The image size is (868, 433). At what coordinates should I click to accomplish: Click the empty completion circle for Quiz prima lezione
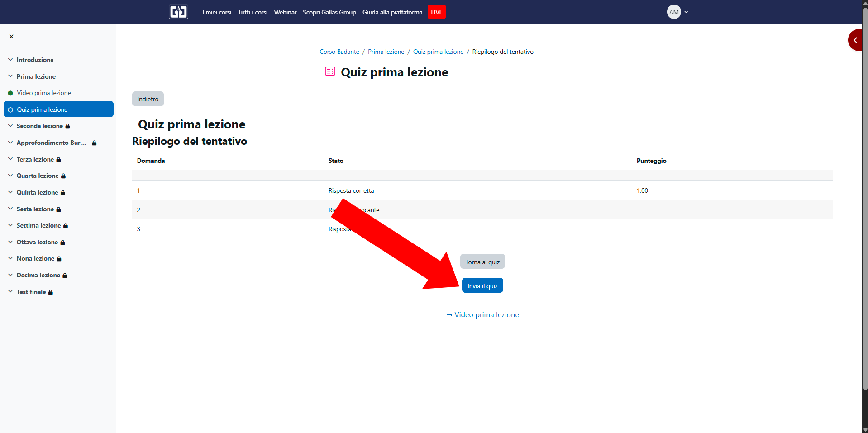[x=10, y=110]
